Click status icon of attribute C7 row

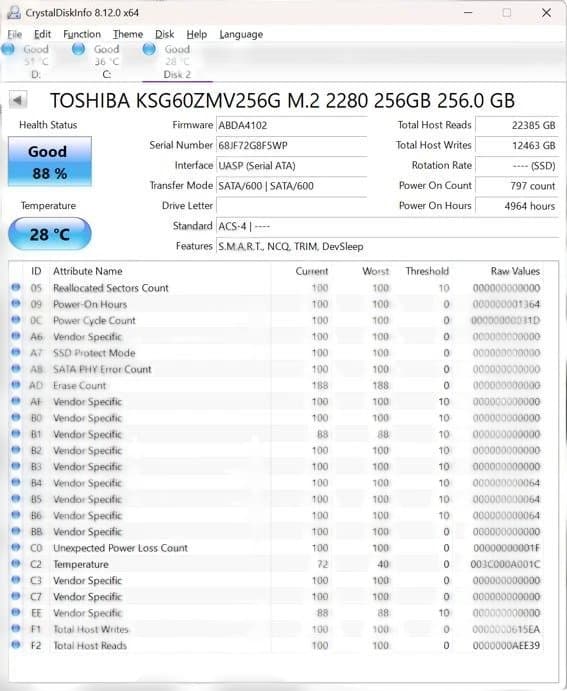click(x=16, y=596)
